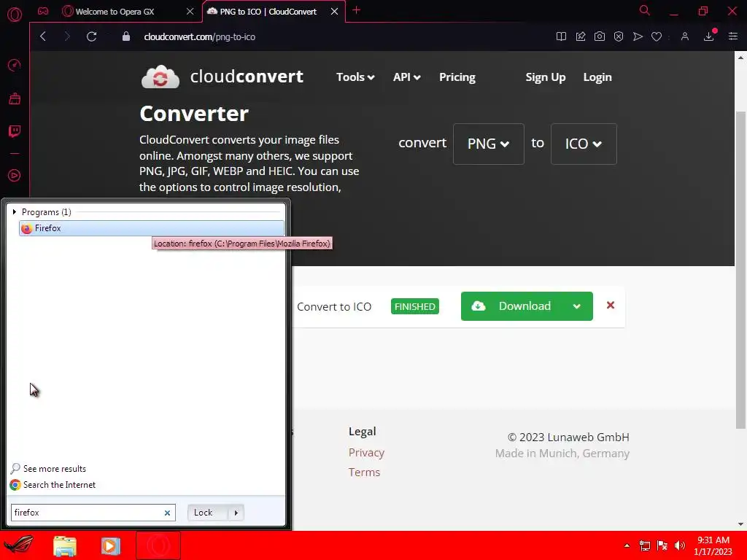Click the scrollbar down arrow

tap(740, 524)
